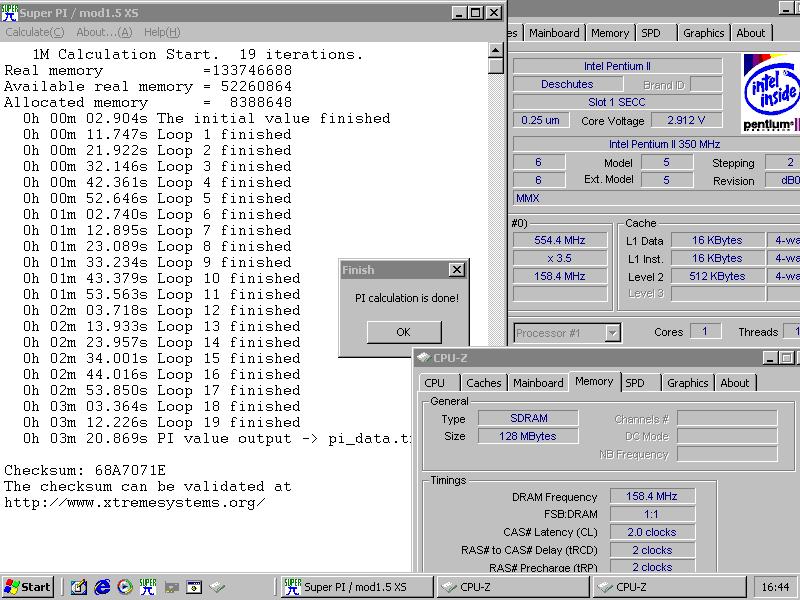Click the FSB:DRAM 1:1 value
Image resolution: width=800 pixels, height=600 pixels.
[652, 514]
